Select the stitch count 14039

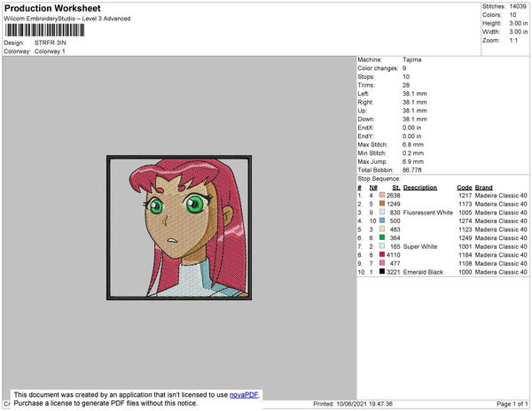518,6
